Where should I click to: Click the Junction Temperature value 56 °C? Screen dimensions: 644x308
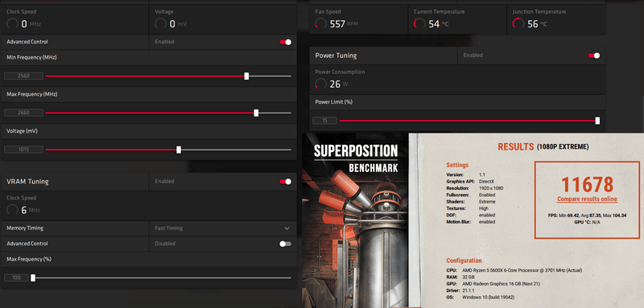(537, 24)
